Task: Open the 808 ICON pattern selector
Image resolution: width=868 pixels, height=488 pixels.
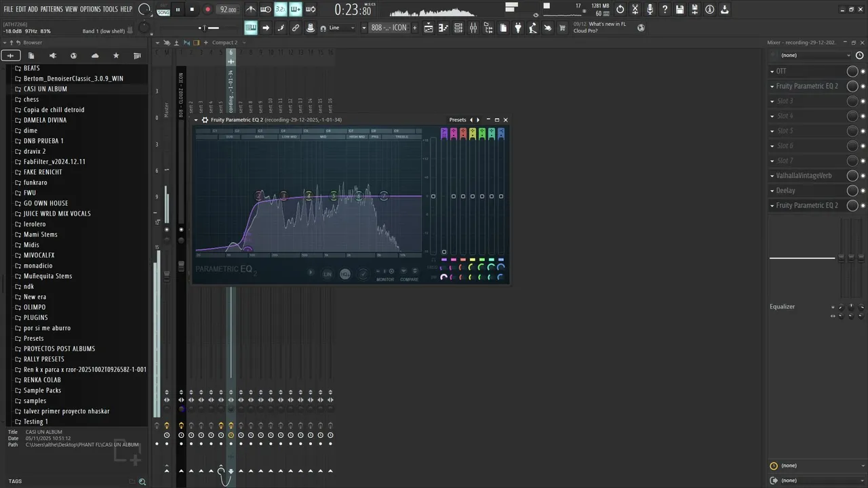Action: click(x=389, y=28)
